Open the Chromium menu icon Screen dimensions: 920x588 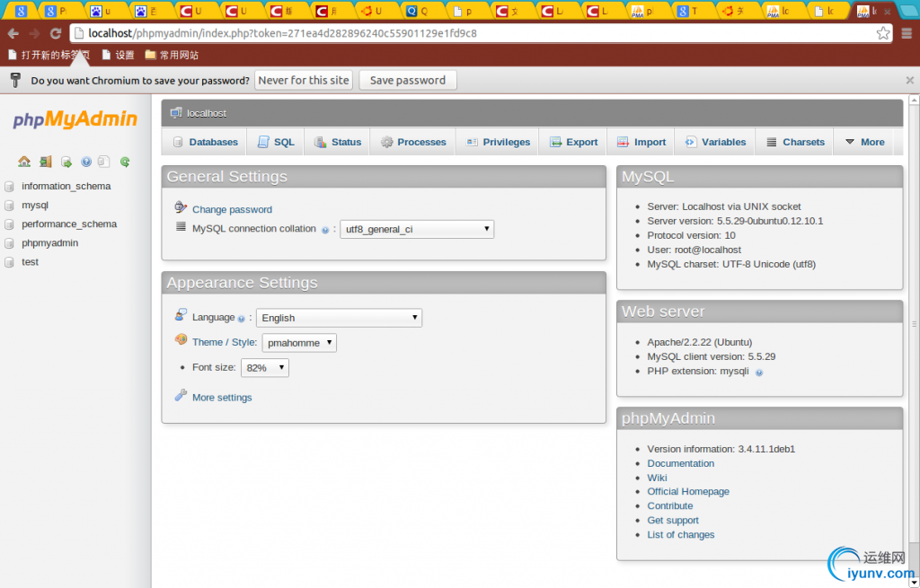point(907,33)
